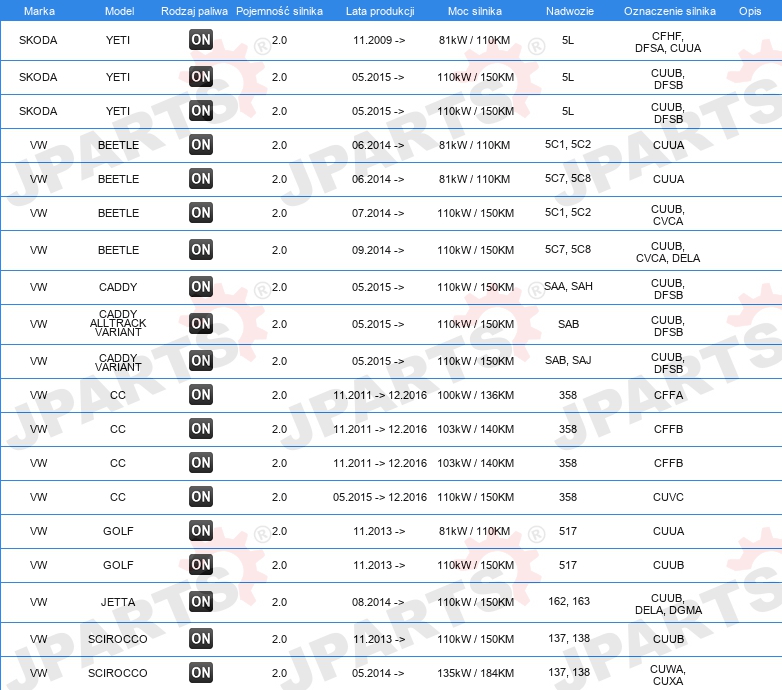The height and width of the screenshot is (690, 782).
Task: Click the date range 05.2015 -> 12.2016
Action: 380,498
